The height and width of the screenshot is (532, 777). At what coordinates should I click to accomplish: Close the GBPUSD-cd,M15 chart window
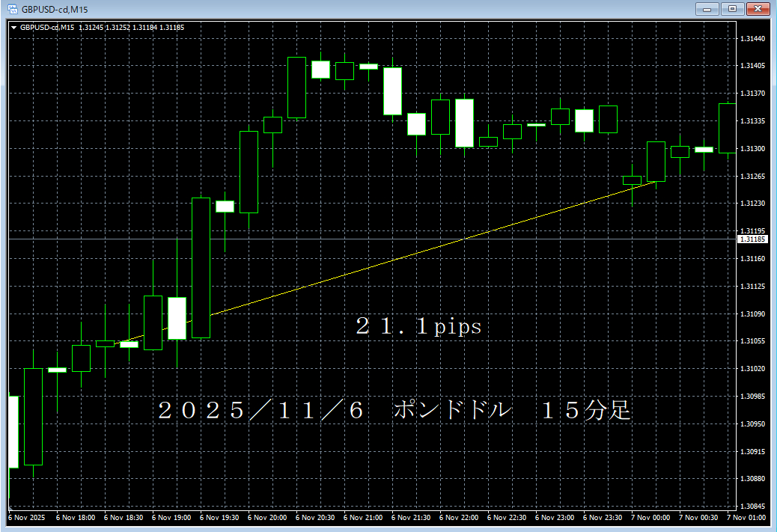[x=757, y=8]
